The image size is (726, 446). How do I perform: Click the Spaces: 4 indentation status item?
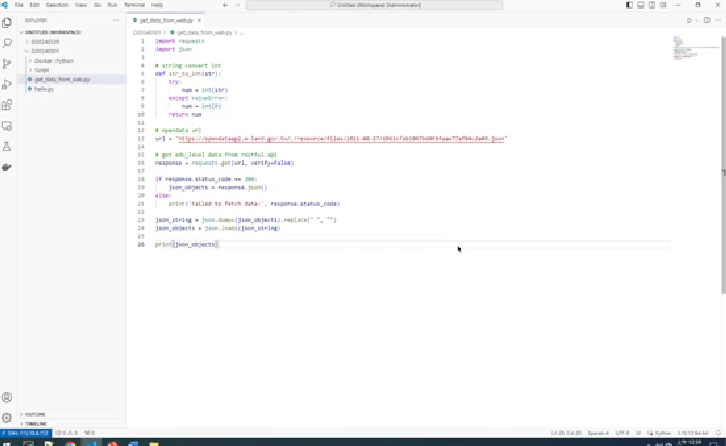click(x=598, y=433)
